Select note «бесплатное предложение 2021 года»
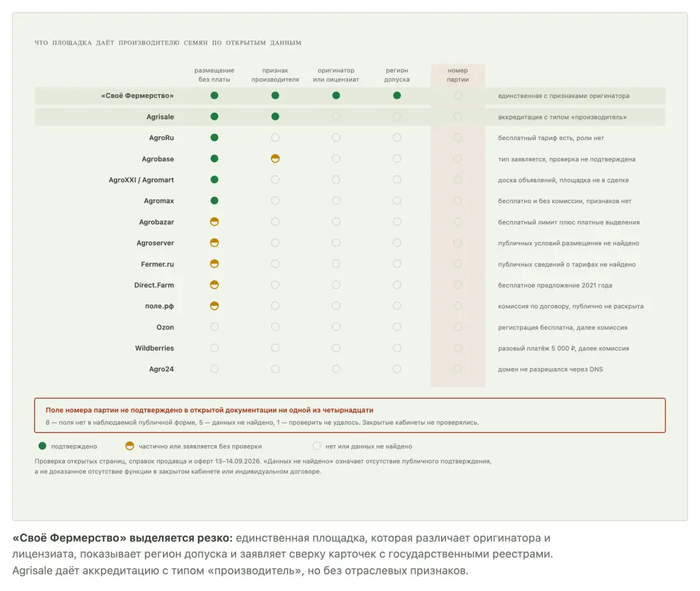The height and width of the screenshot is (591, 700). 555,285
